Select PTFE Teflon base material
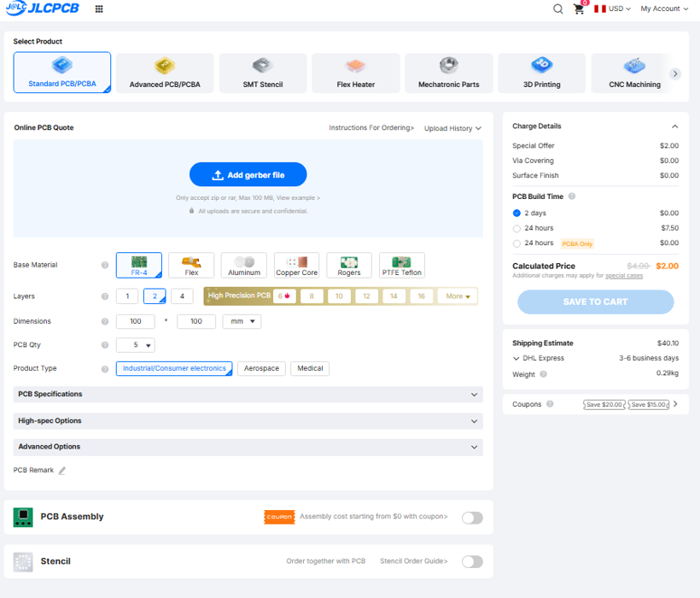The height and width of the screenshot is (598, 700). [402, 266]
